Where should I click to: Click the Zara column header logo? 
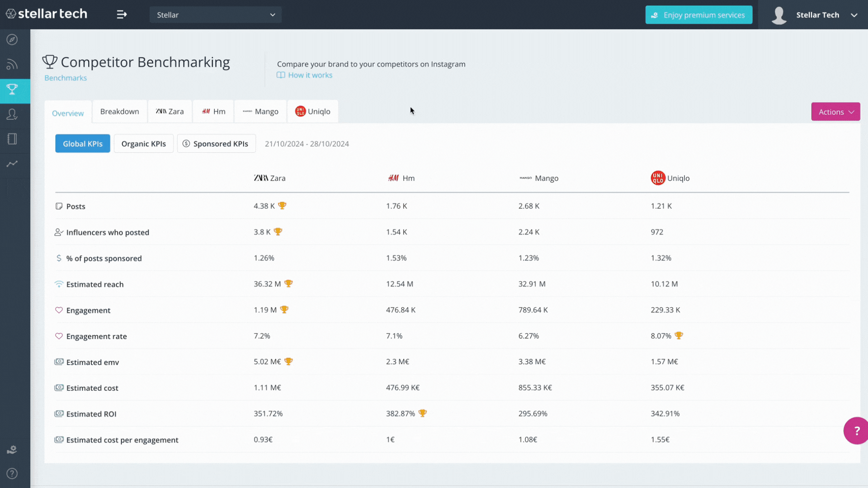click(x=261, y=178)
